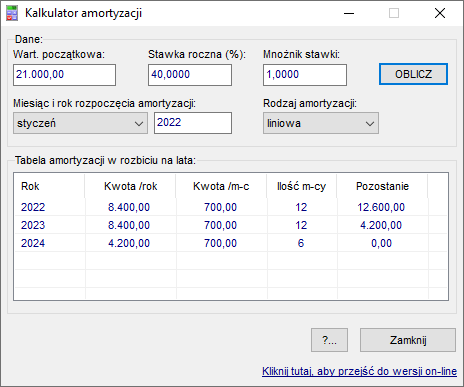Open the styczeń month dropdown
The width and height of the screenshot is (464, 387).
click(x=80, y=123)
